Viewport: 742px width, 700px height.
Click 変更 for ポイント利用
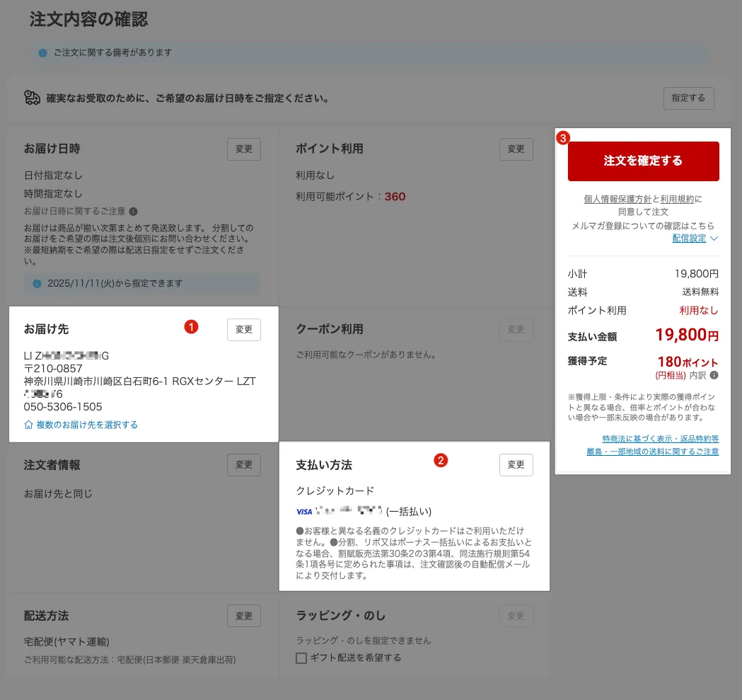[x=516, y=149]
